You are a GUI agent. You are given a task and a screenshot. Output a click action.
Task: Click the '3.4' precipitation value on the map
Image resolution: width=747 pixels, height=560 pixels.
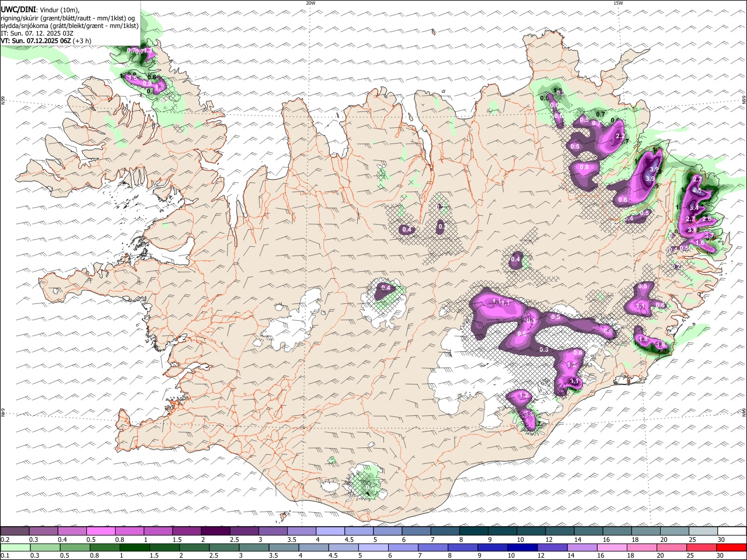click(x=693, y=208)
